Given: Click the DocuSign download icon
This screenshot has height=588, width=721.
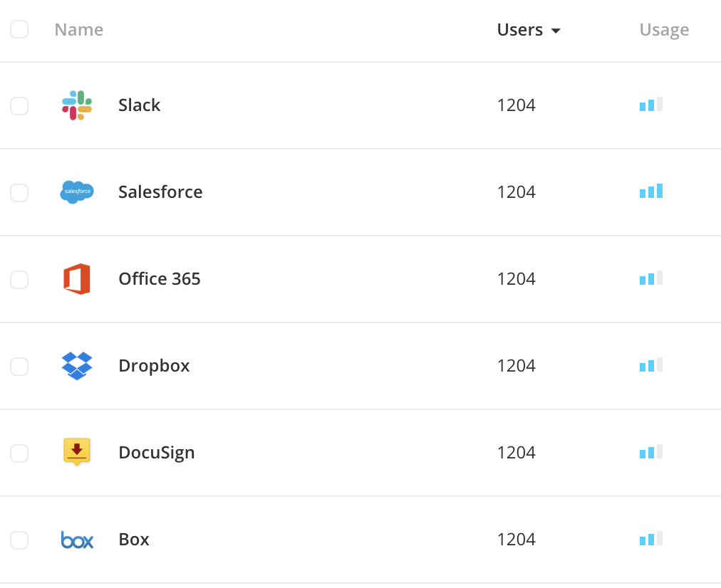Looking at the screenshot, I should coord(77,452).
